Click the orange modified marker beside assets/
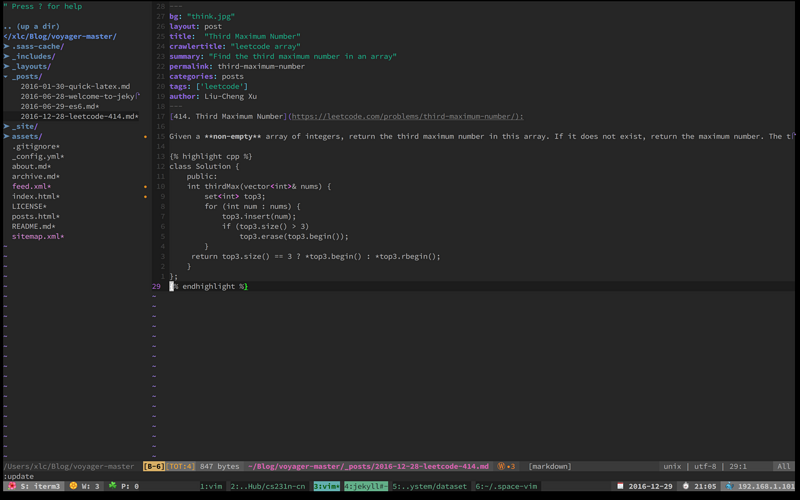 pyautogui.click(x=145, y=136)
